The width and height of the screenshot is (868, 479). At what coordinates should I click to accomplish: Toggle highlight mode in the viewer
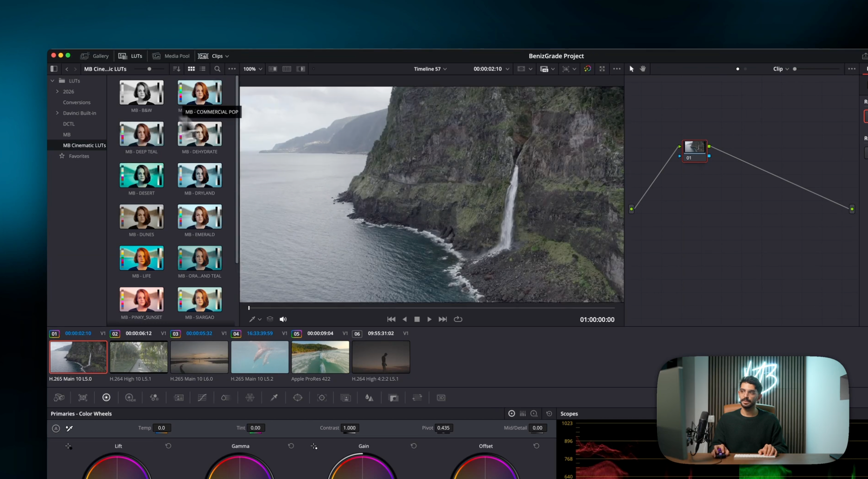[301, 69]
